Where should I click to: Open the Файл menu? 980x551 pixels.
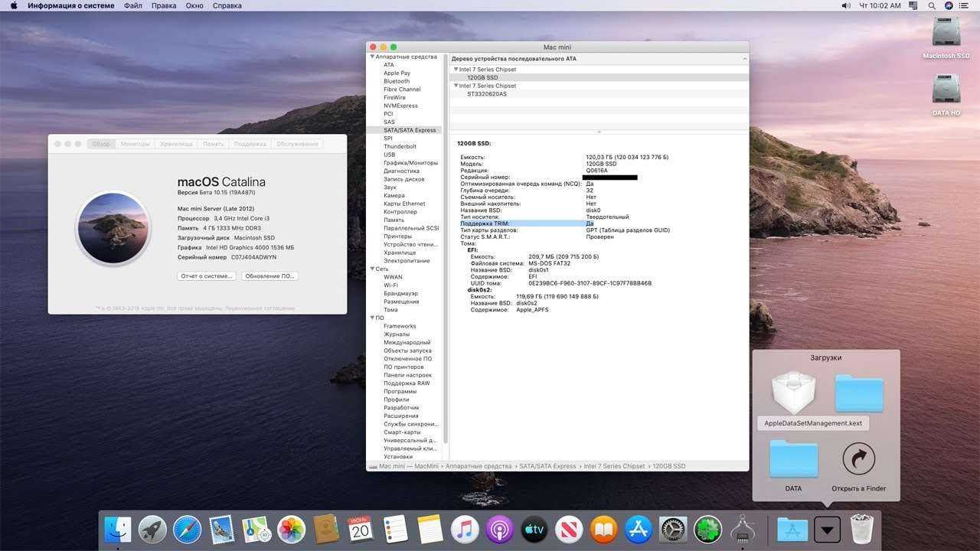[x=132, y=5]
